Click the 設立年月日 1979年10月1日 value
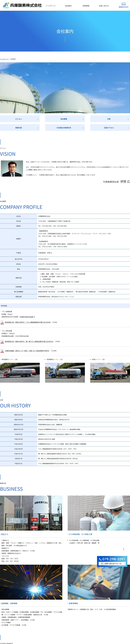 [x=43, y=259]
